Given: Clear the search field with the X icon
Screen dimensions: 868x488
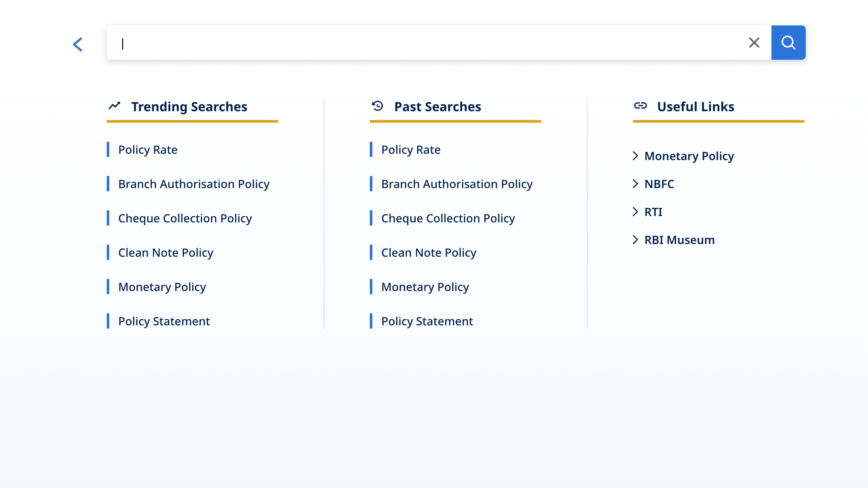Looking at the screenshot, I should pos(754,43).
